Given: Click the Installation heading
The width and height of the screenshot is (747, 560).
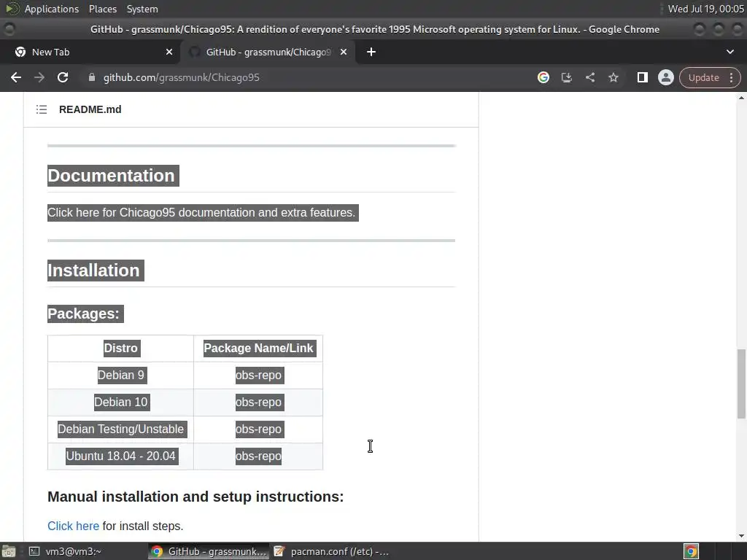Looking at the screenshot, I should click(x=93, y=271).
